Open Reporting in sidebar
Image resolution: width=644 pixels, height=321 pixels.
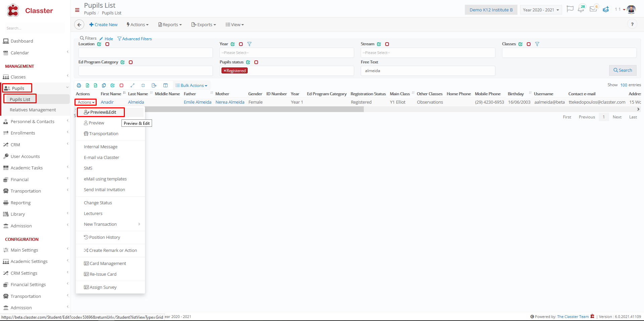pos(20,203)
